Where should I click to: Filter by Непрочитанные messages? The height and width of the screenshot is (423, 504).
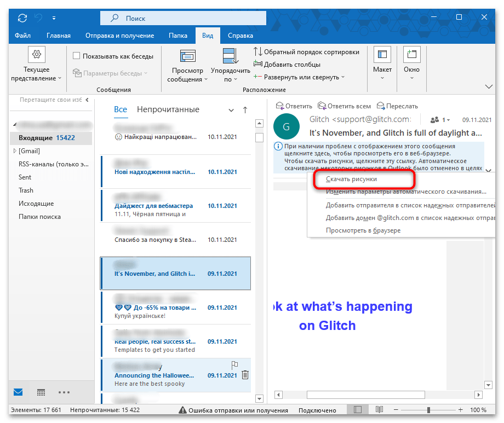click(168, 109)
